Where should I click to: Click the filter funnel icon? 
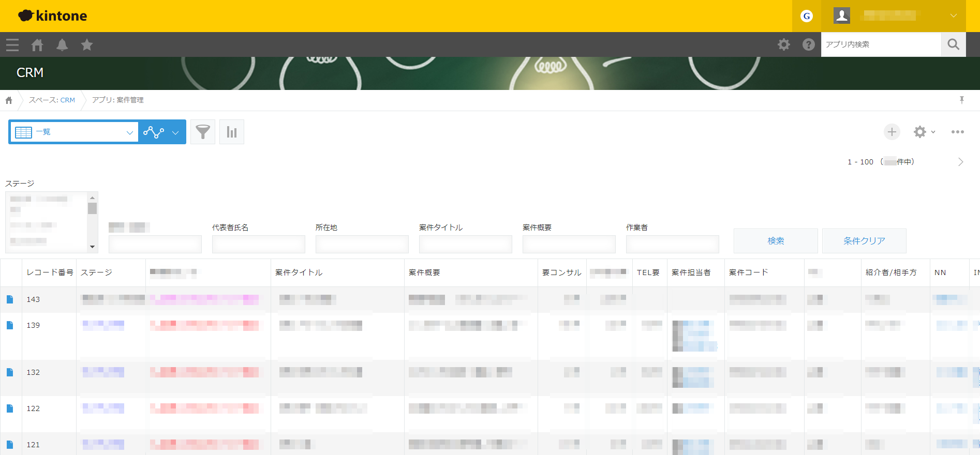(x=203, y=132)
